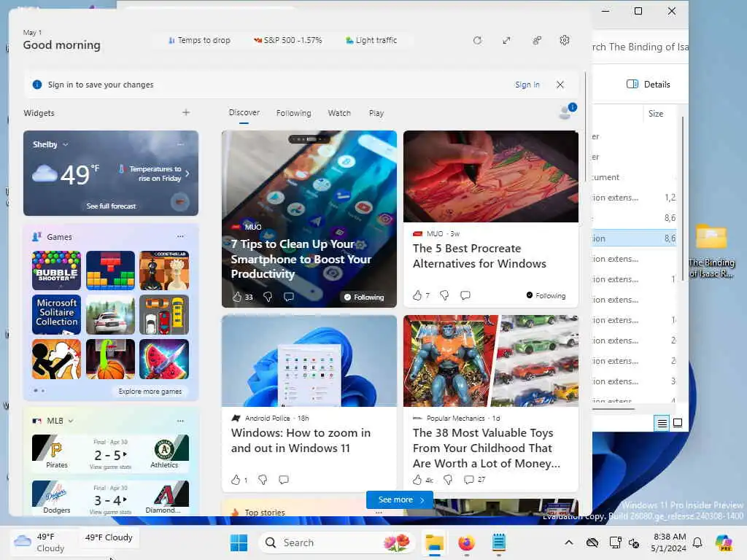The height and width of the screenshot is (560, 747).
Task: Switch to the Following tab
Action: [293, 113]
